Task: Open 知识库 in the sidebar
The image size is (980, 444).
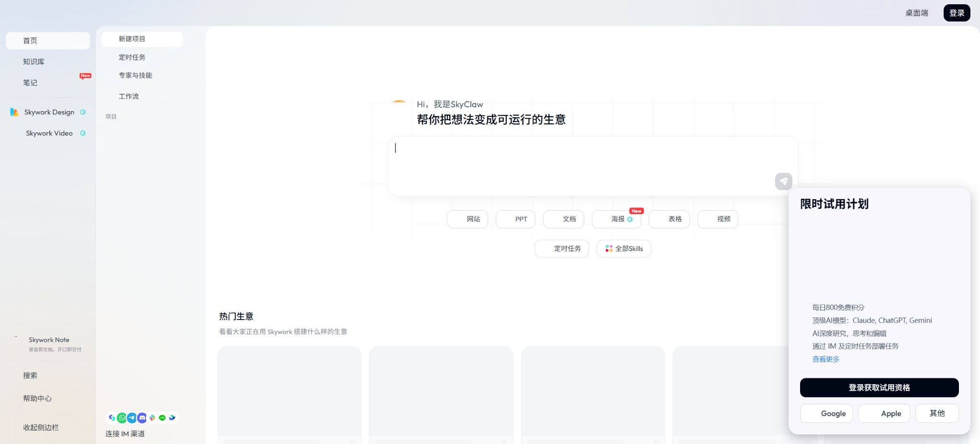Action: tap(48, 62)
